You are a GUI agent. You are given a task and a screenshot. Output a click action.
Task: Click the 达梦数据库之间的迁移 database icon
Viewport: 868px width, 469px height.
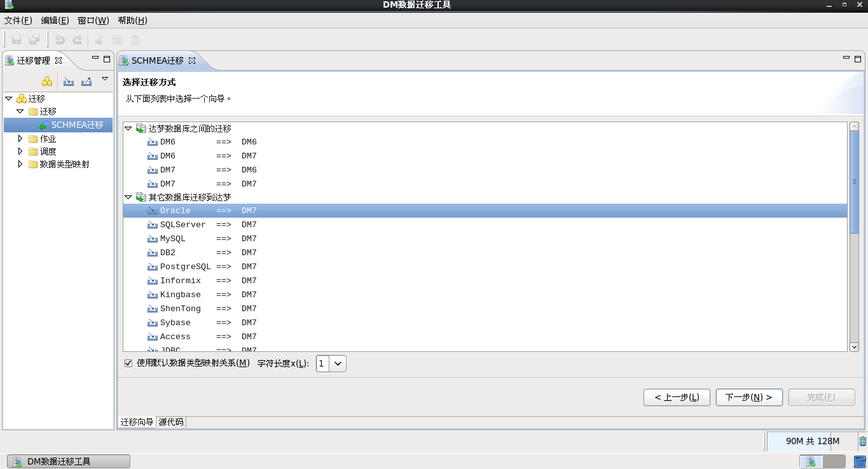pos(141,128)
